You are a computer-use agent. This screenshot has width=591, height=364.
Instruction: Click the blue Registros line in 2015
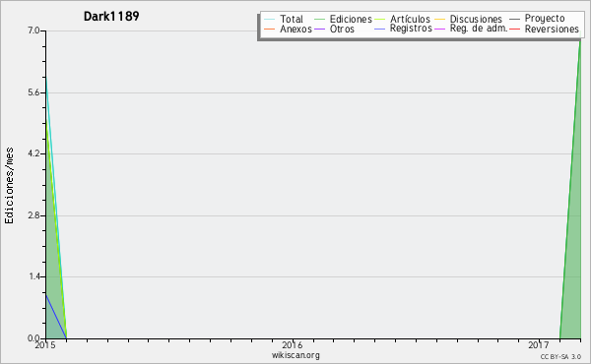56,316
